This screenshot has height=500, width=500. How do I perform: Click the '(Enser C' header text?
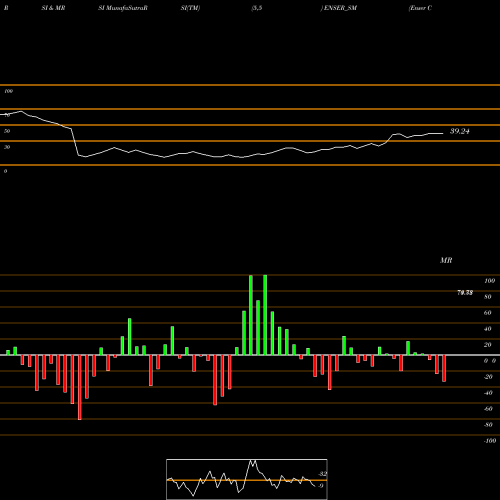tap(420, 8)
